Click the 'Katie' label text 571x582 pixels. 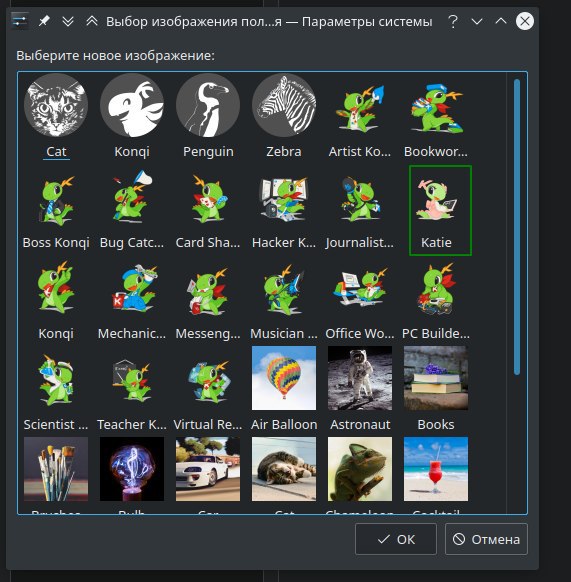(x=436, y=242)
